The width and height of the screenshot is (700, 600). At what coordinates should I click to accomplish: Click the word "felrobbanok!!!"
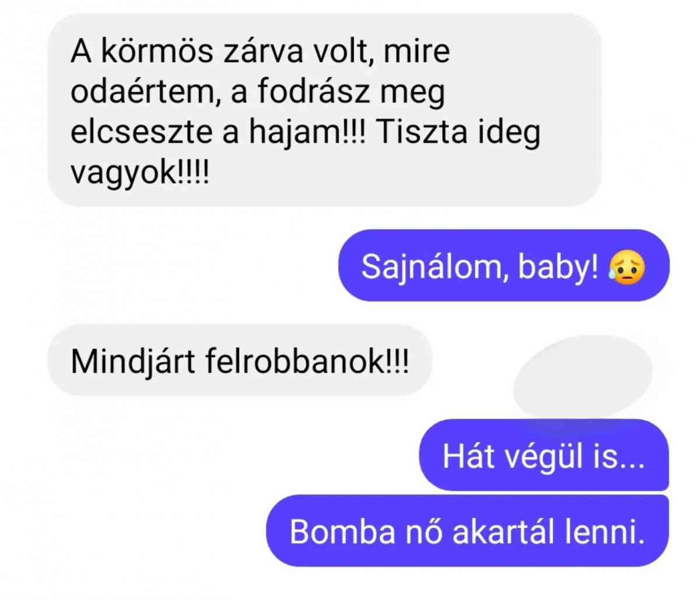307,362
